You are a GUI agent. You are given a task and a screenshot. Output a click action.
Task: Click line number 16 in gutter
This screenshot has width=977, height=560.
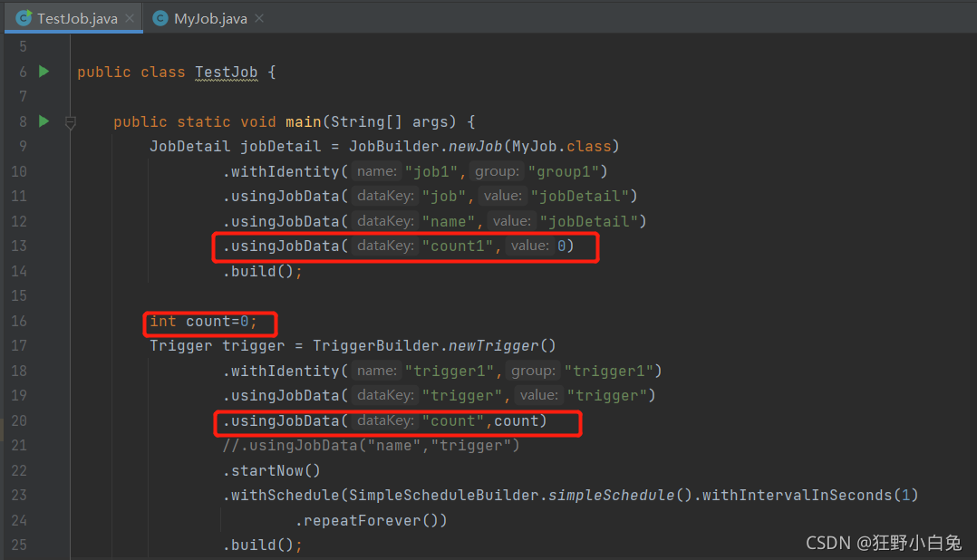[x=19, y=322]
